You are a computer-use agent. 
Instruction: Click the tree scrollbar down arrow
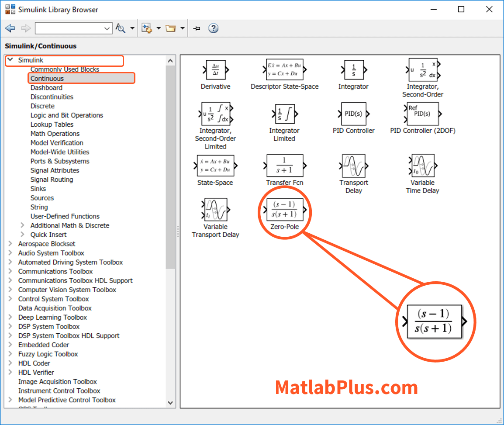[170, 402]
